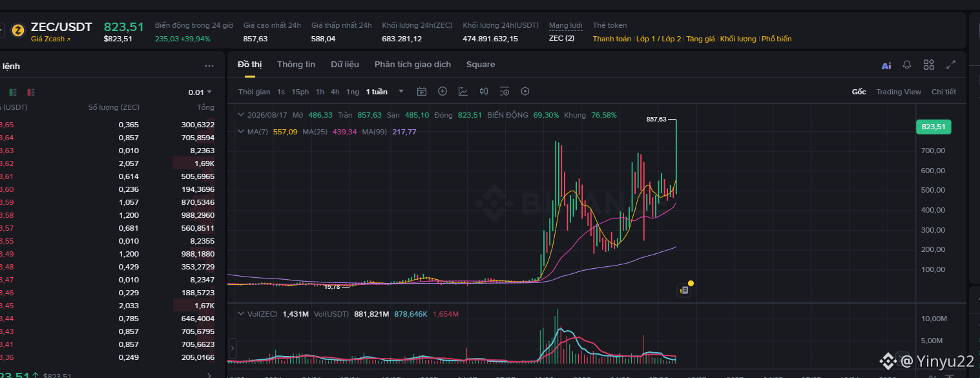
Task: Collapse the Vol(ZEC) volume legend chevron
Action: point(242,314)
